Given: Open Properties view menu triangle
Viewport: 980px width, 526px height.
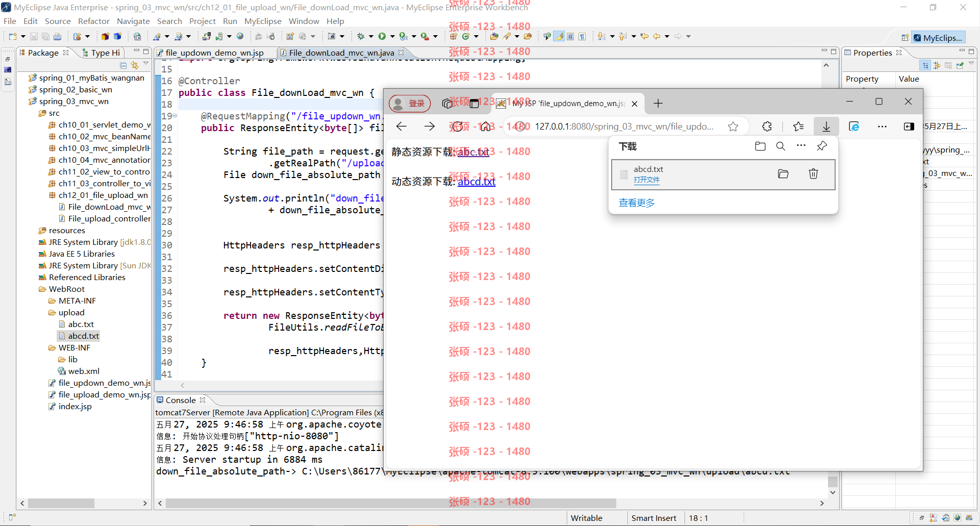Looking at the screenshot, I should pos(971,64).
